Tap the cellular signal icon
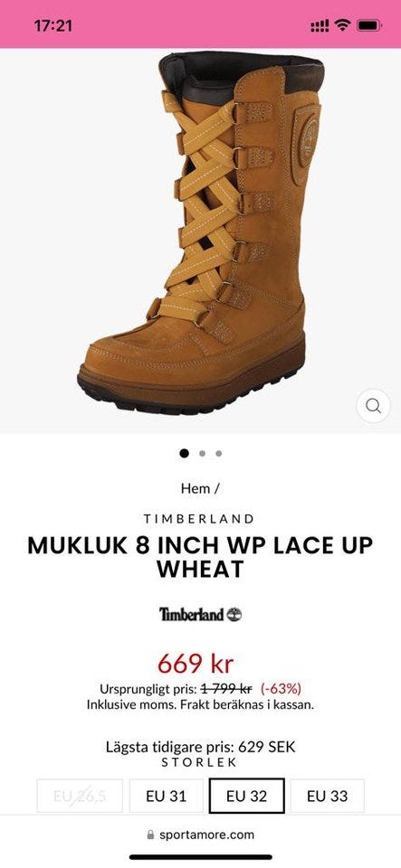The width and height of the screenshot is (401, 868). pyautogui.click(x=320, y=25)
